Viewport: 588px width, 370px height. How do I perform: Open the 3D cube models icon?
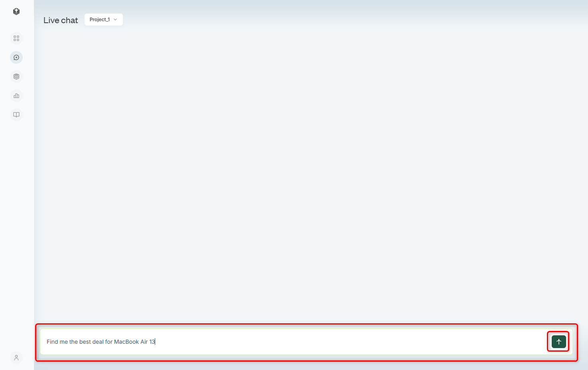coord(16,77)
